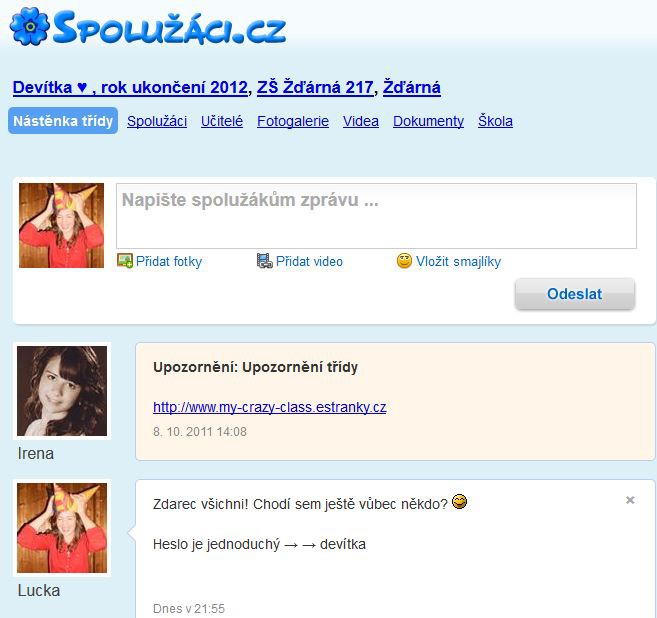Switch to the Učitelé tab
Image resolution: width=657 pixels, height=618 pixels.
(x=222, y=121)
